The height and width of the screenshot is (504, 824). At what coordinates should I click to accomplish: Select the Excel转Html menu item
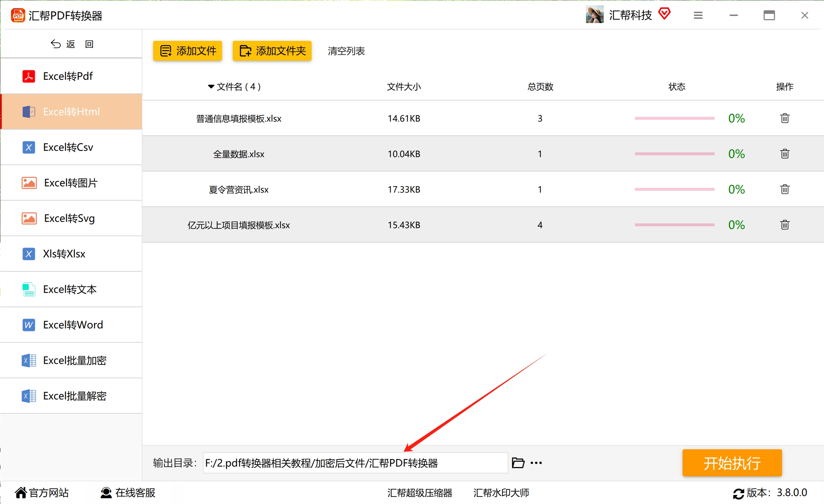71,112
